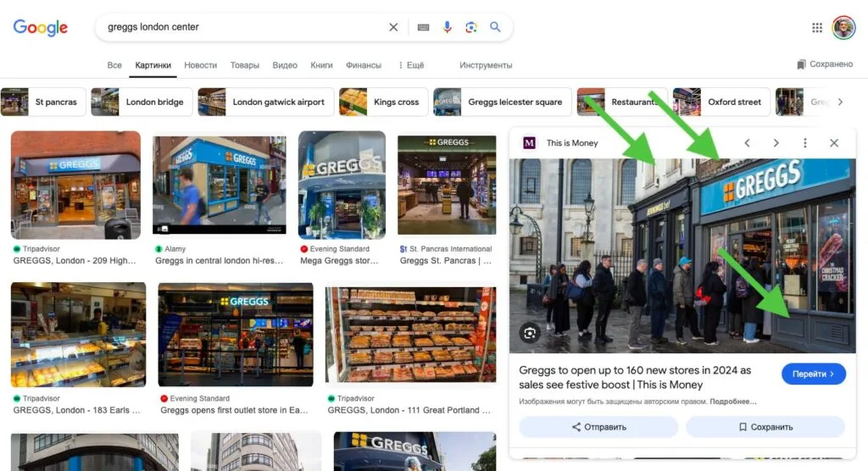Viewport: 868px width, 471px height.
Task: Open Google Lens image search
Action: click(x=471, y=27)
